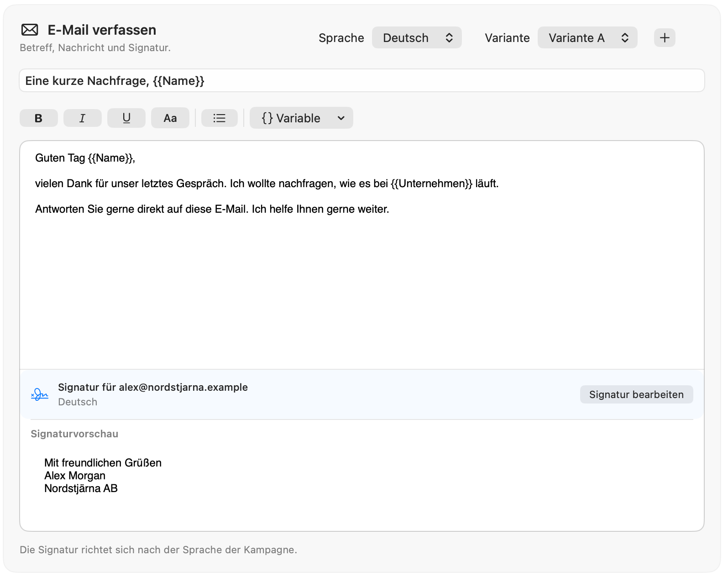This screenshot has height=582, width=728.
Task: Click 'Signatur für alex@nordstjarna.example' text
Action: coord(153,387)
